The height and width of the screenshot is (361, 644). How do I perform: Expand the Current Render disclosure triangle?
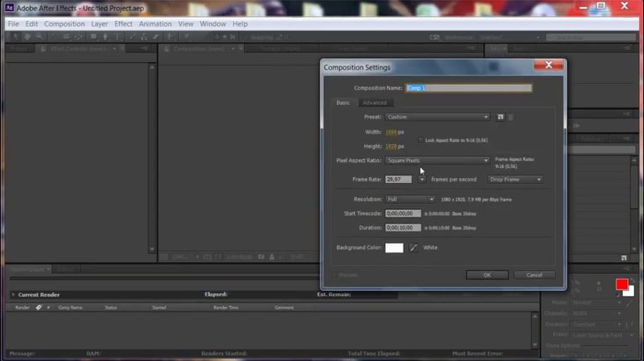point(13,295)
